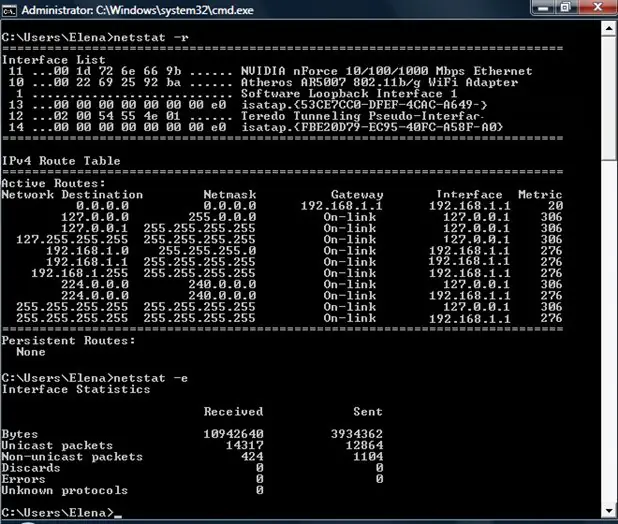Click the 'netstat -e' command text
The width and height of the screenshot is (618, 524).
tap(151, 378)
